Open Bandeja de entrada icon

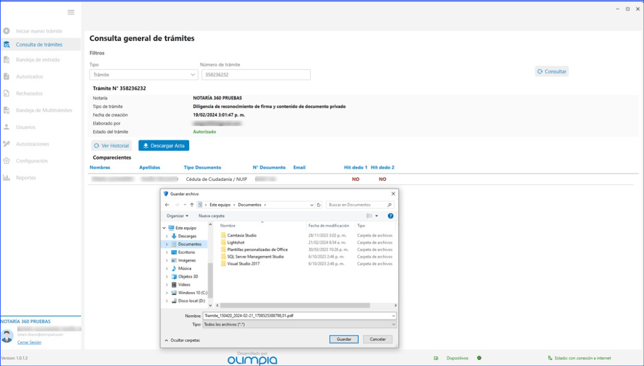click(7, 60)
